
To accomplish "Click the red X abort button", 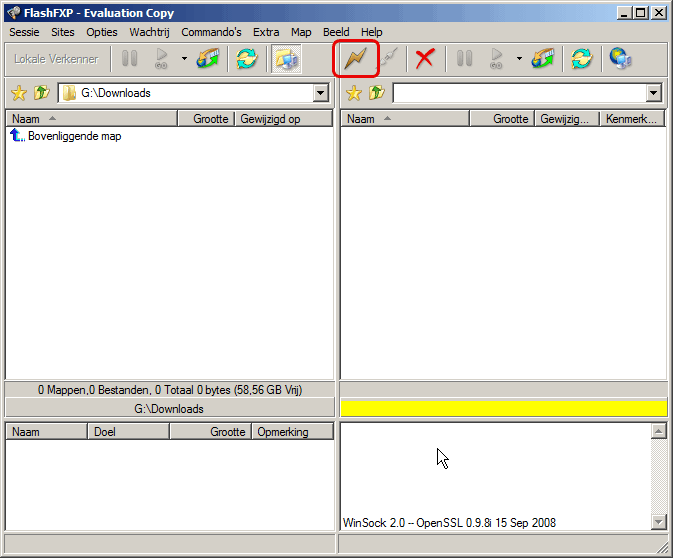I will pyautogui.click(x=425, y=58).
